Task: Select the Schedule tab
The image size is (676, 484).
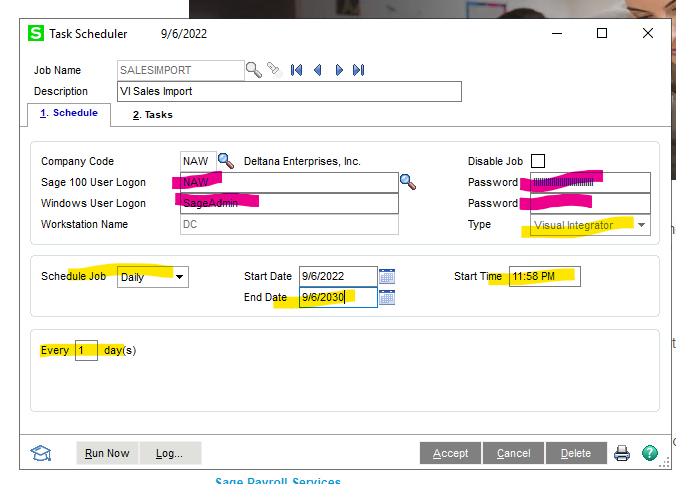Action: pyautogui.click(x=69, y=114)
